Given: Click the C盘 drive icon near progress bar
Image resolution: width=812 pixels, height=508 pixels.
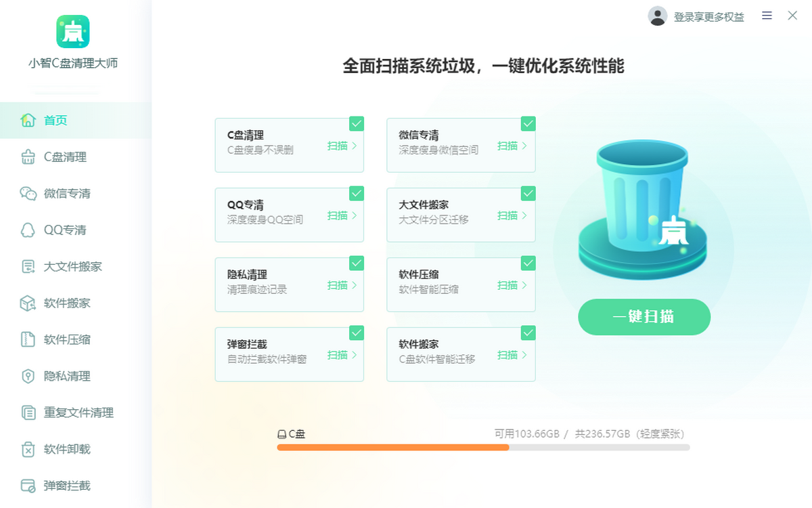Looking at the screenshot, I should (281, 434).
